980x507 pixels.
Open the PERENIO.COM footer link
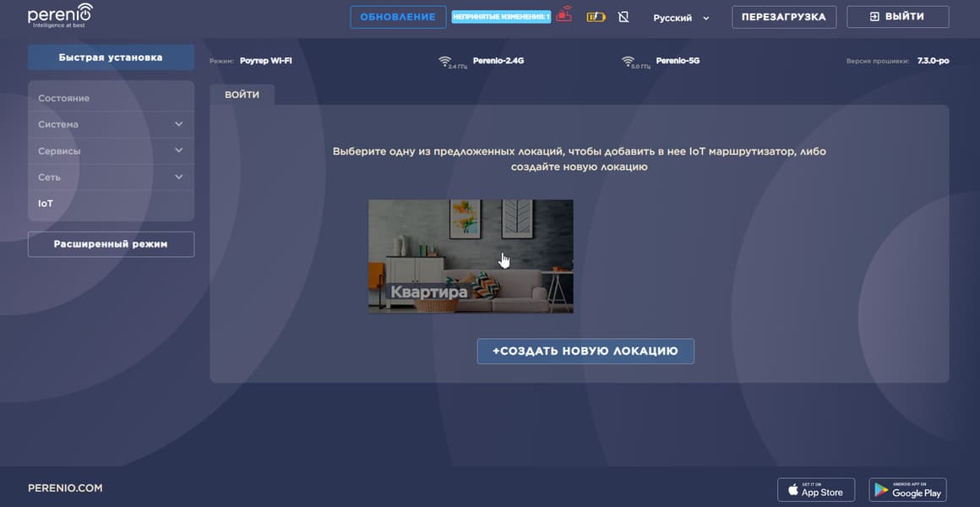click(x=65, y=488)
